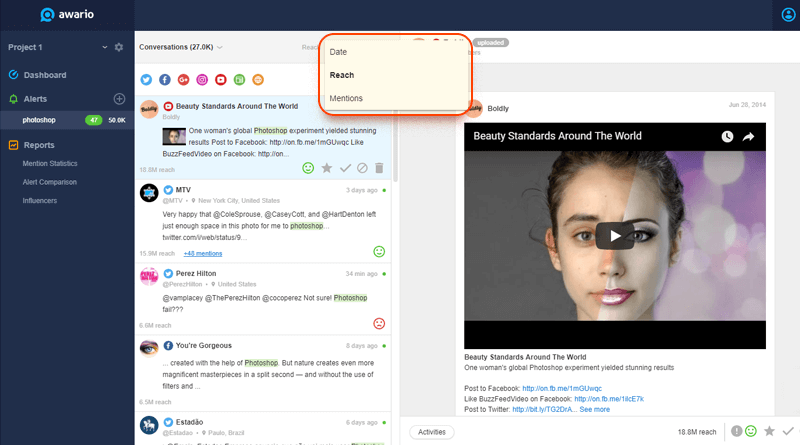
Task: Toggle the news/blogs green source filter
Action: click(239, 80)
